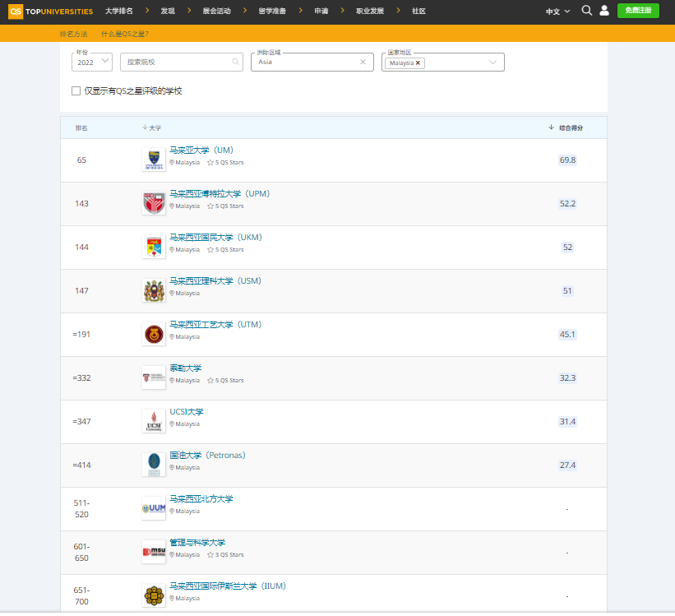The width and height of the screenshot is (675, 616).
Task: Open the 社区 navigation item
Action: pyautogui.click(x=418, y=11)
